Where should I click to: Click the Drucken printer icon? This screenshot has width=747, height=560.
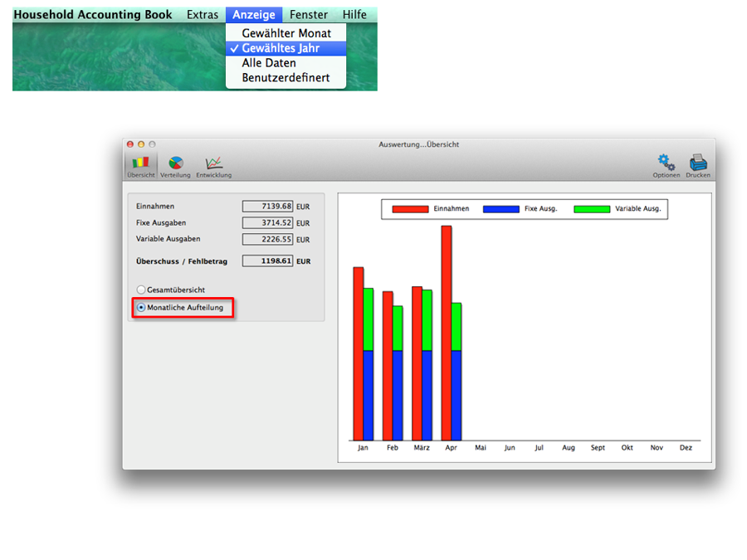point(697,163)
